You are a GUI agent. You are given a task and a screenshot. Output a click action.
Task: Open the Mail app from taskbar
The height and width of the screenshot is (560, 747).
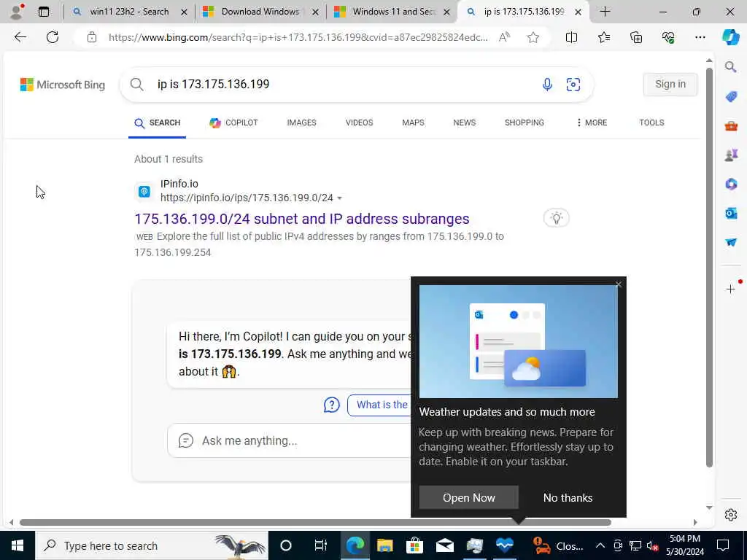[x=444, y=545]
